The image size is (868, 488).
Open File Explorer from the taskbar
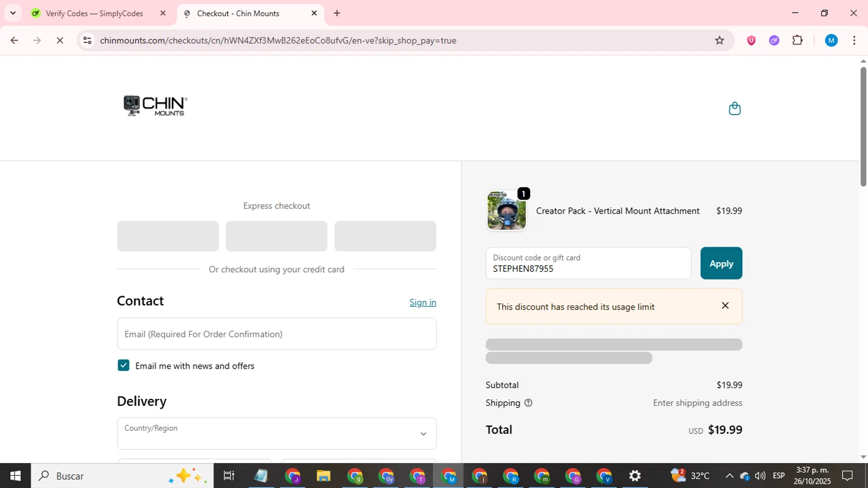pos(323,476)
